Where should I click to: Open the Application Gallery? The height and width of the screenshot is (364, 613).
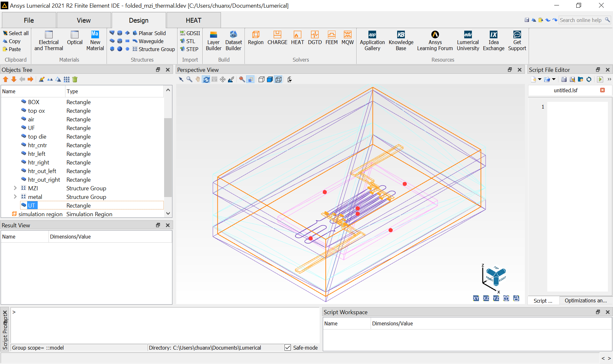tap(372, 41)
